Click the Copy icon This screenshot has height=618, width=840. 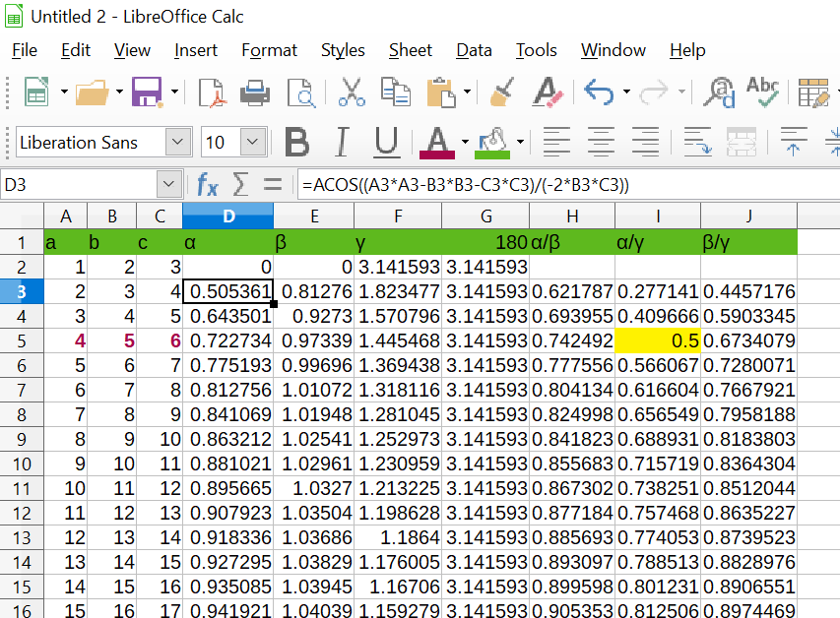coord(396,93)
